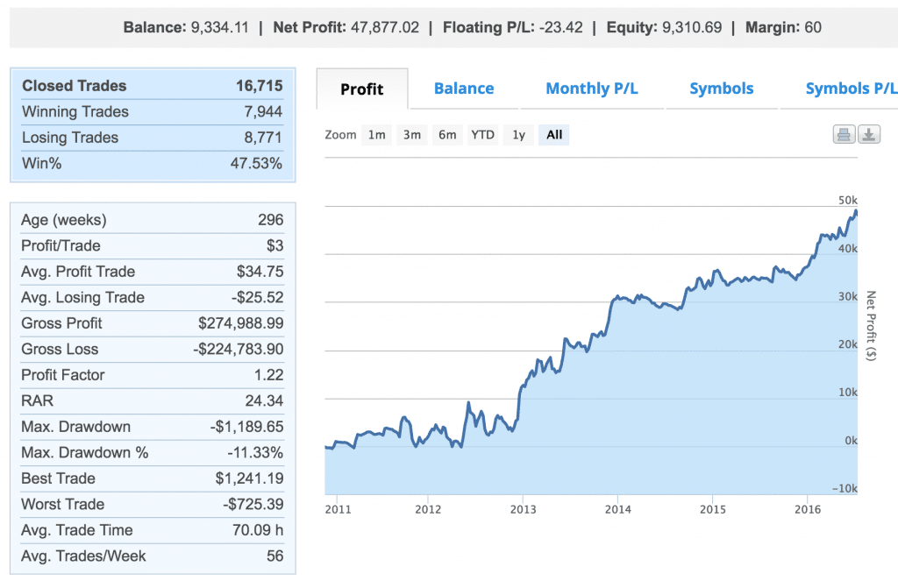This screenshot has width=898, height=588.
Task: Click the Profit Factor row
Action: point(153,375)
